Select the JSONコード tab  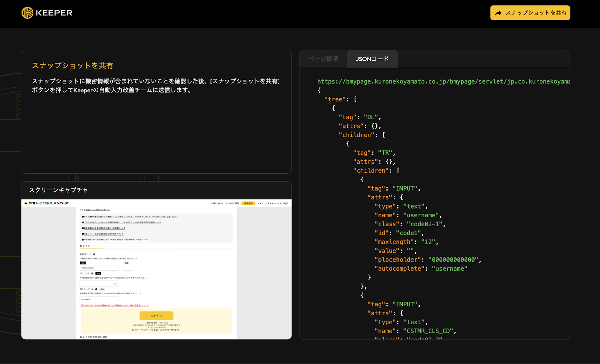[x=372, y=59]
